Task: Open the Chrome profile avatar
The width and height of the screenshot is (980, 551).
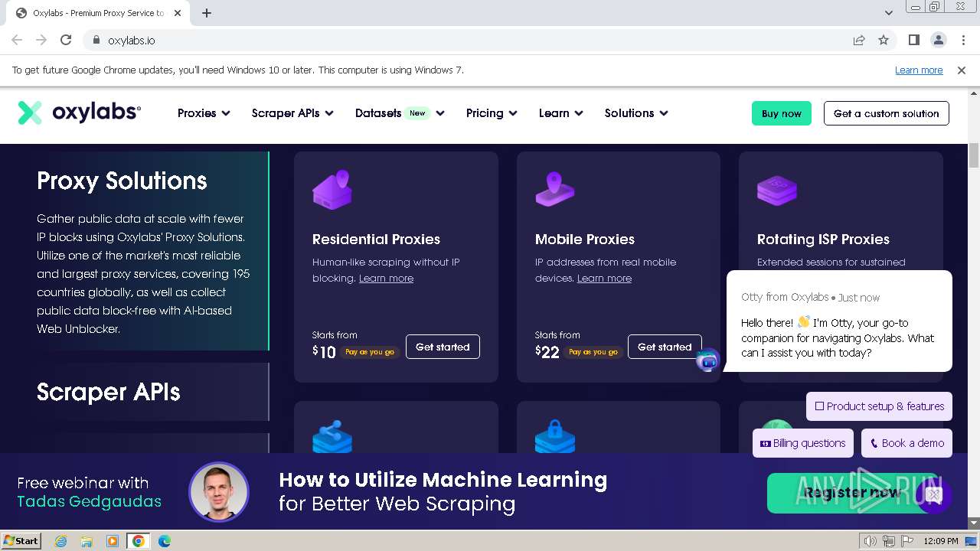Action: point(939,40)
